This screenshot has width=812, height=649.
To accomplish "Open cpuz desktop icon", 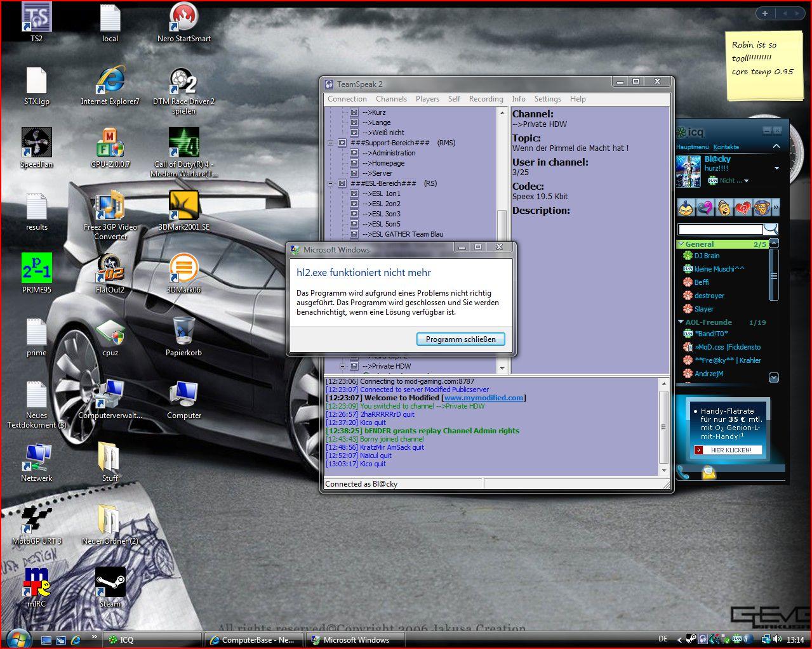I will pyautogui.click(x=110, y=336).
